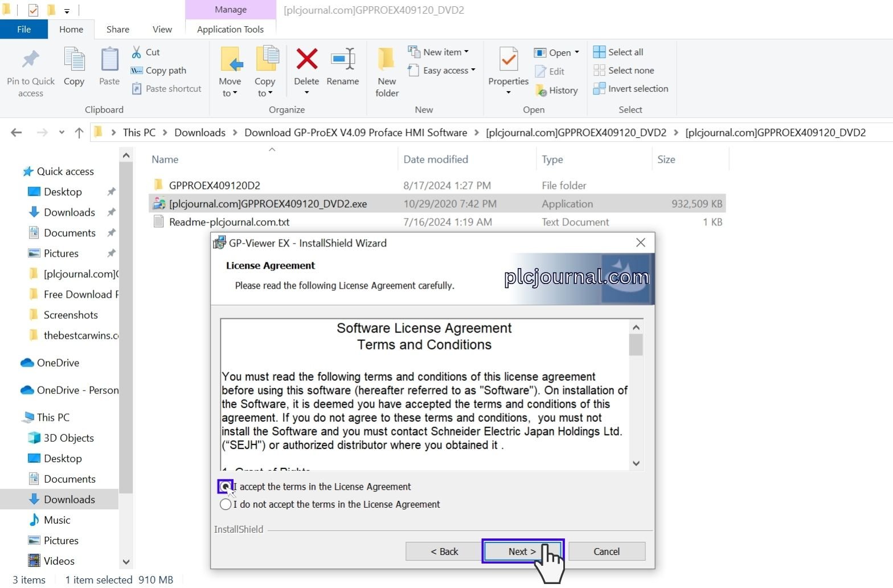The height and width of the screenshot is (588, 893).
Task: Cut the selected item
Action: (x=146, y=52)
